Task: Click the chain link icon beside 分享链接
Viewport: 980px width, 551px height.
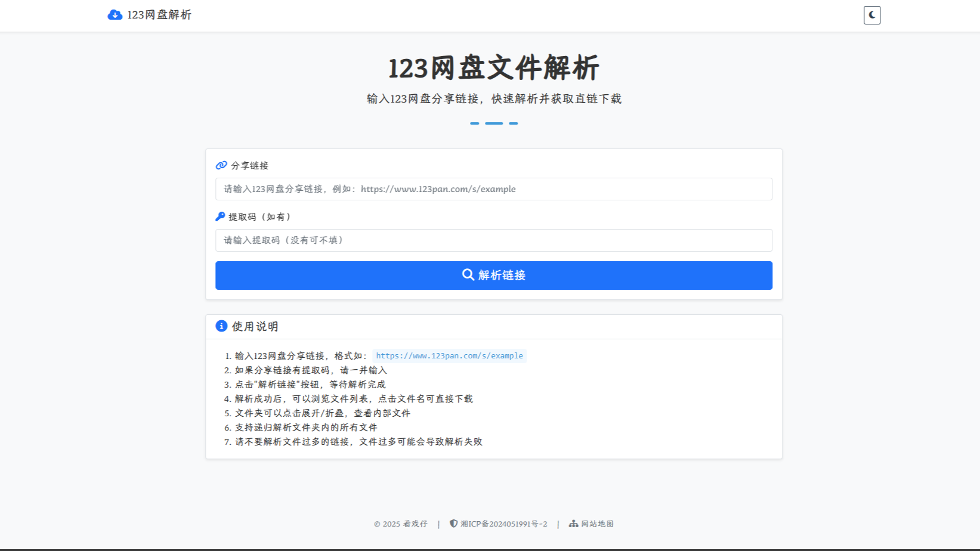Action: (221, 165)
